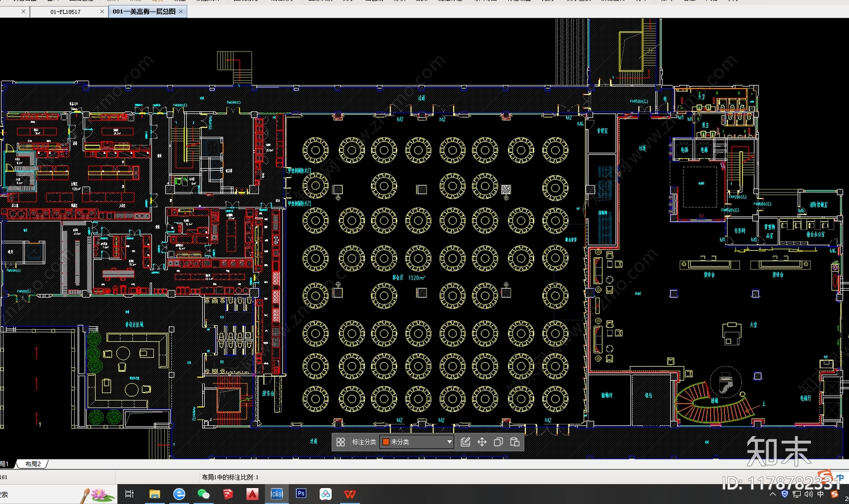849x504 pixels.
Task: Open SketchUp from the taskbar
Action: point(228,494)
